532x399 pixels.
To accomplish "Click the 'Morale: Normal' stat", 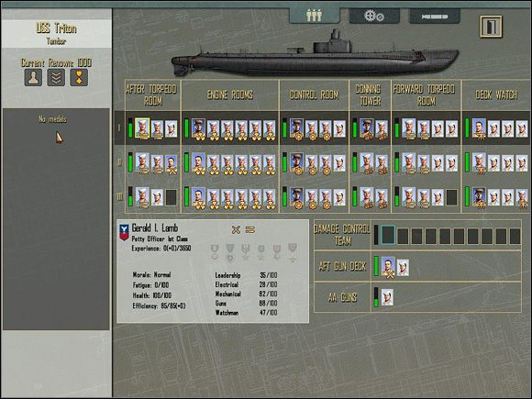I will point(151,275).
